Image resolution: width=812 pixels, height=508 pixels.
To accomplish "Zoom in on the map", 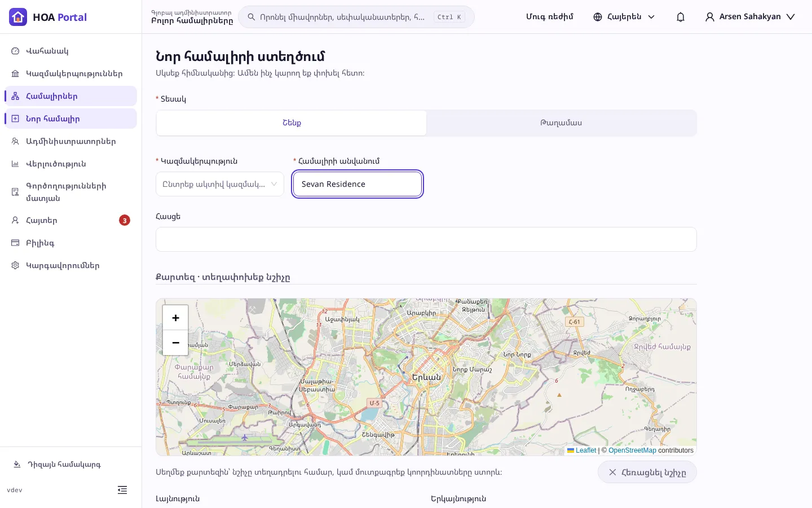I will pos(175,318).
